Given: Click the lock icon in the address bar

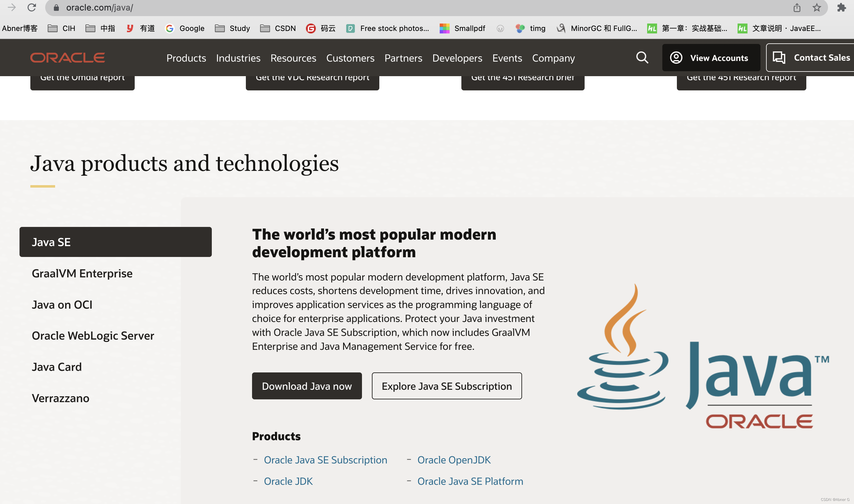Looking at the screenshot, I should coord(56,7).
